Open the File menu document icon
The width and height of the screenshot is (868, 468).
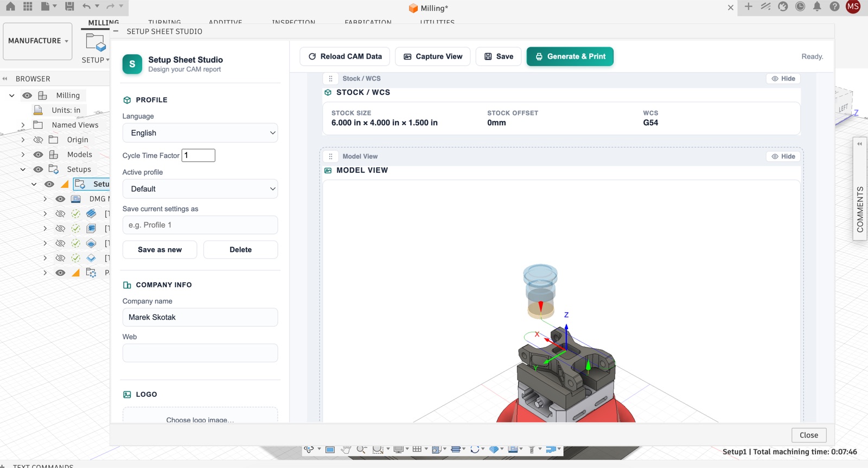click(x=46, y=7)
